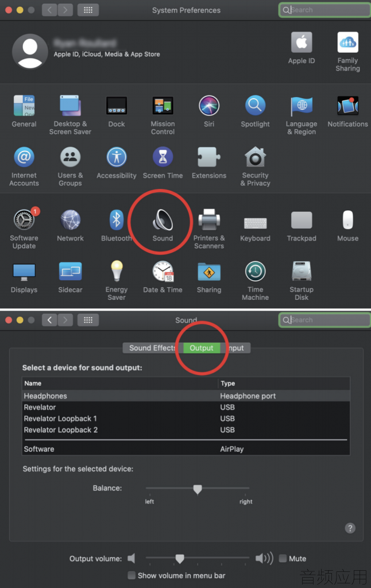Click the Search field in Sound window
Screen dimensions: 371x588
click(x=324, y=320)
